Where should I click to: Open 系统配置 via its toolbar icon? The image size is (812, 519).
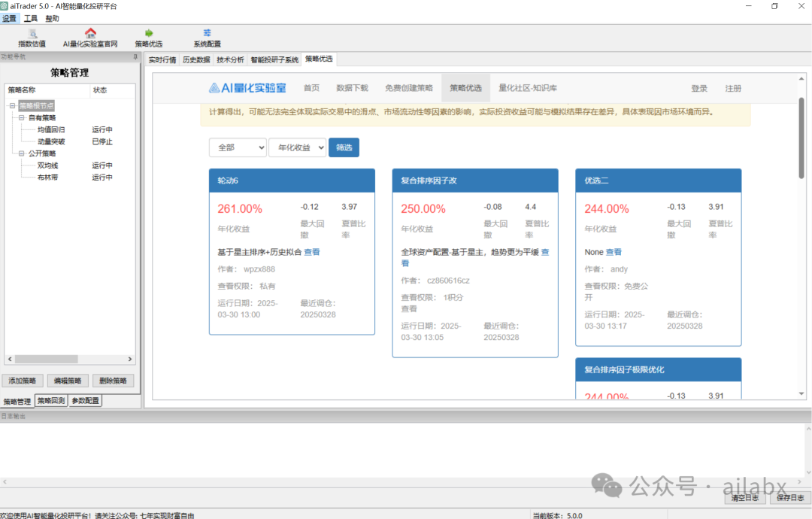[206, 33]
